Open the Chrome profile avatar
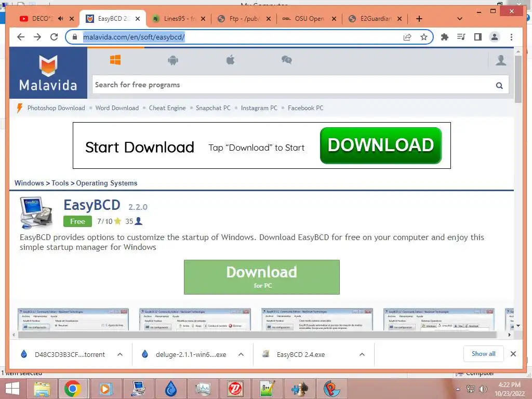Viewport: 532px width, 399px height. pos(495,37)
